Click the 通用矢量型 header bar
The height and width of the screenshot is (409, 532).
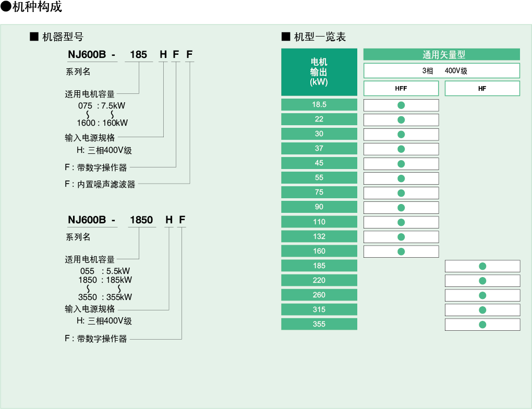point(442,54)
